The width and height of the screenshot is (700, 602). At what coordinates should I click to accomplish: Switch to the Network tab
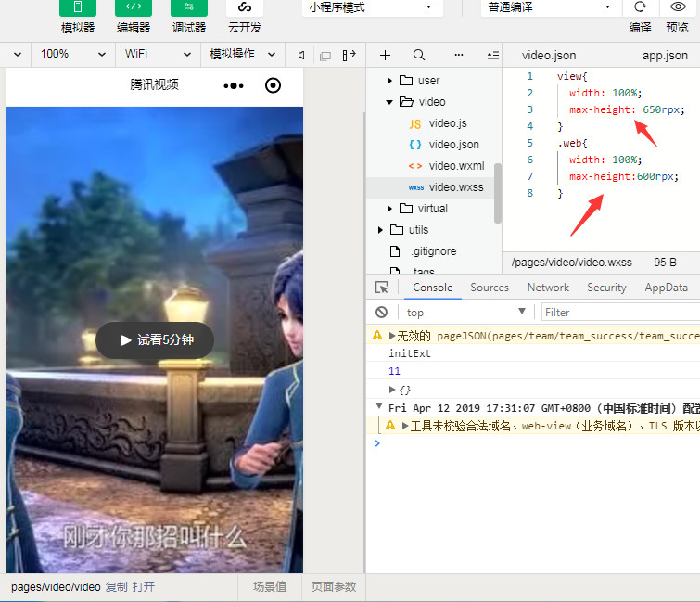(548, 288)
